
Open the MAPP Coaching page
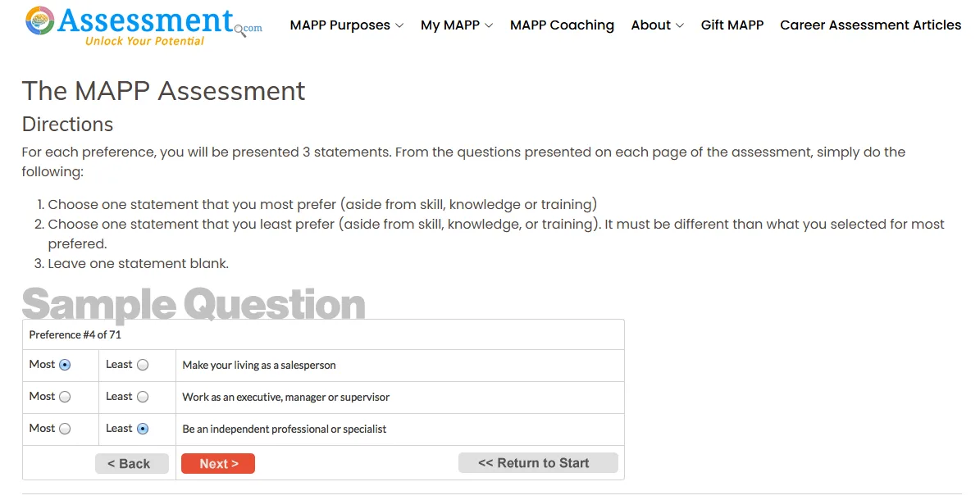562,25
